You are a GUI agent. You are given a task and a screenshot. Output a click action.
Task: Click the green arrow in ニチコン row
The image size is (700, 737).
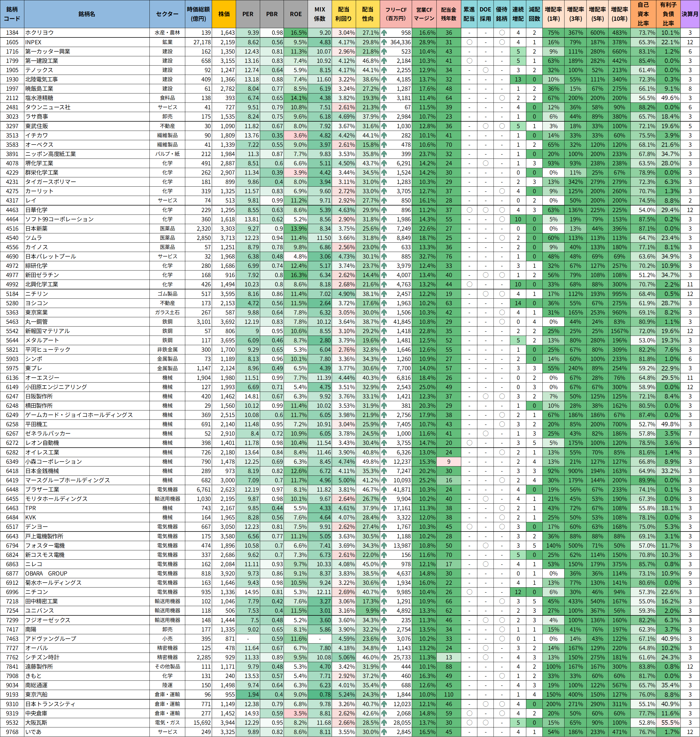click(384, 592)
